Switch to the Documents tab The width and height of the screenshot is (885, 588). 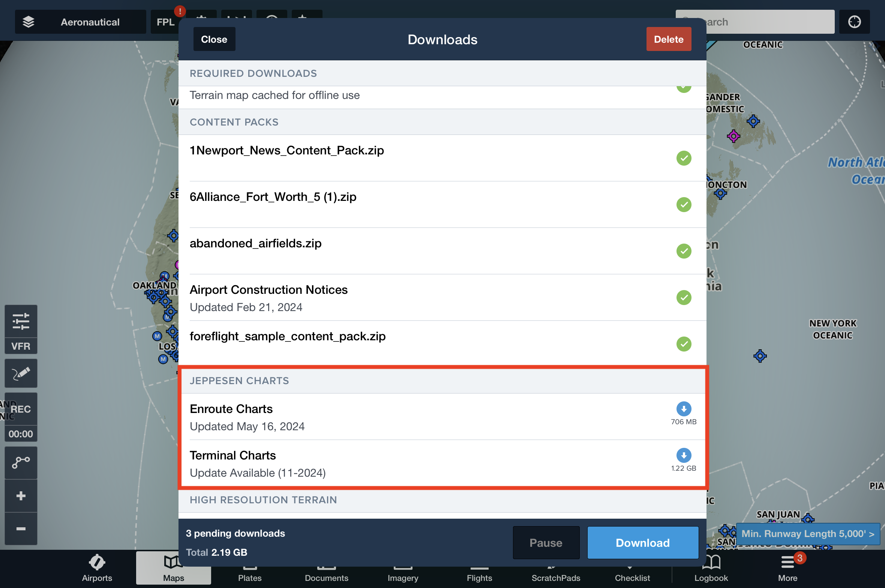click(x=326, y=574)
